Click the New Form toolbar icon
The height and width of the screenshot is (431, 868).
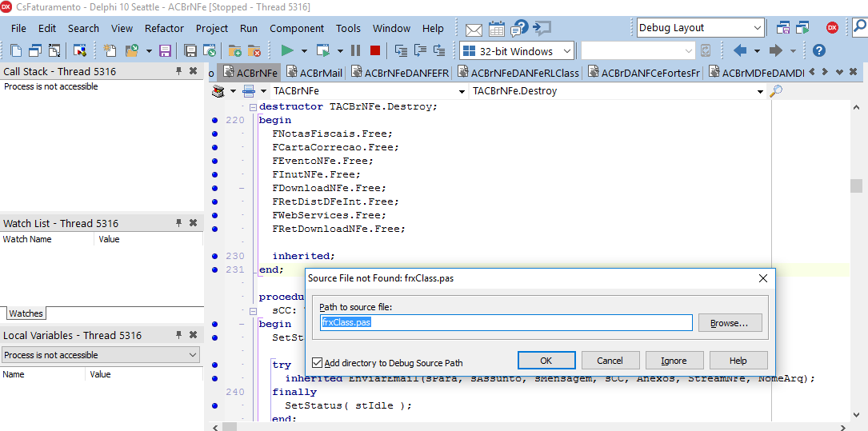(80, 51)
